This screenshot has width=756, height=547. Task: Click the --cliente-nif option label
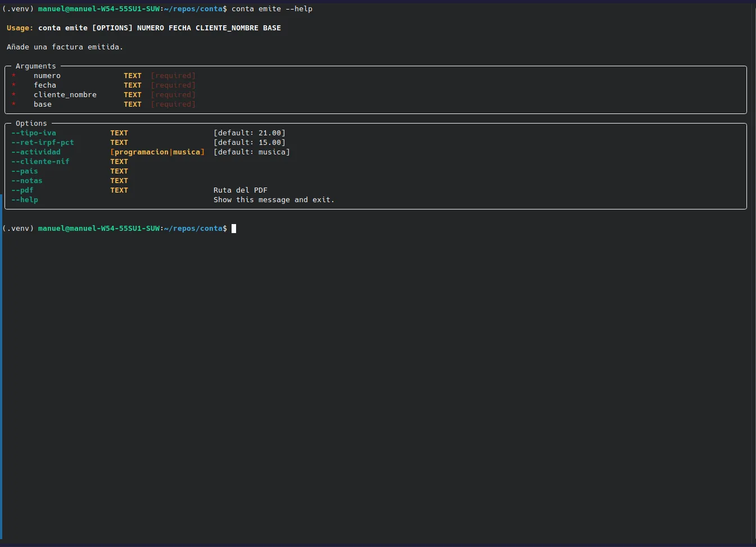(x=40, y=161)
